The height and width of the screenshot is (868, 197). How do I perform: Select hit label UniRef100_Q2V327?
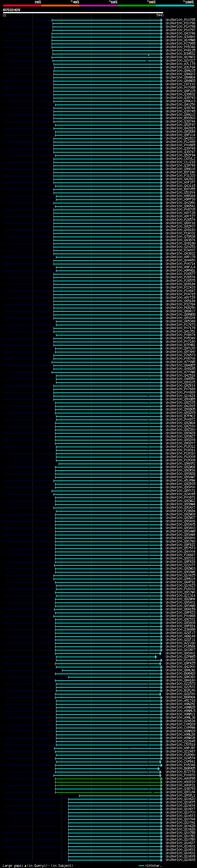point(180,61)
